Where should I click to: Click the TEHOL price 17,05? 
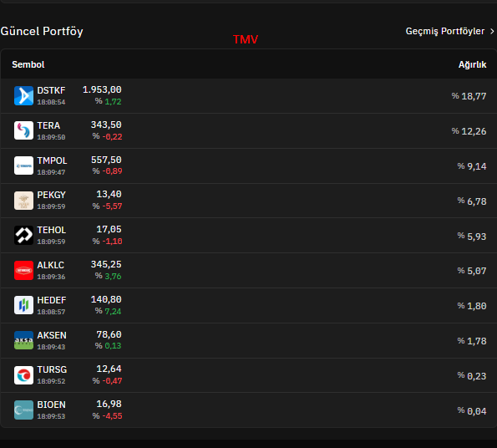pyautogui.click(x=109, y=229)
